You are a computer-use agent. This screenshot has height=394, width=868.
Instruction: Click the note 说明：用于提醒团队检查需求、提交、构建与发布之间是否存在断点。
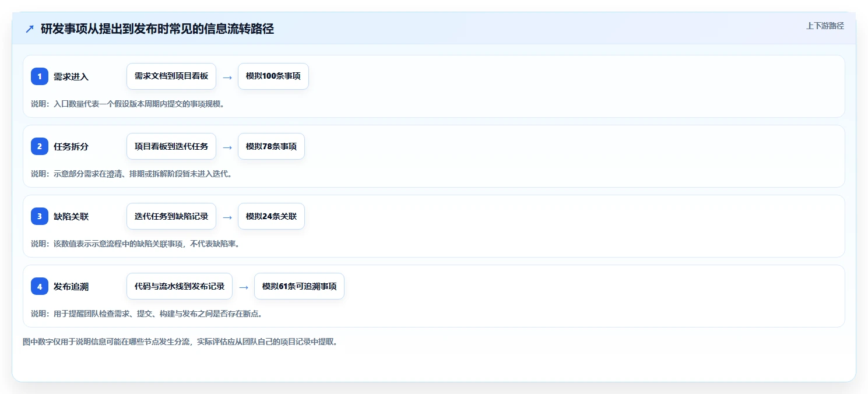pyautogui.click(x=147, y=314)
